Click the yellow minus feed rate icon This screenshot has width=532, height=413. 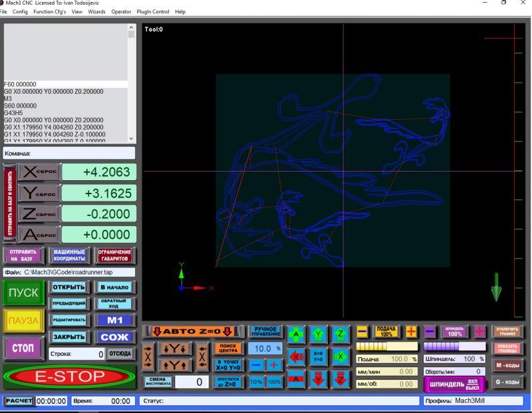[x=362, y=331]
